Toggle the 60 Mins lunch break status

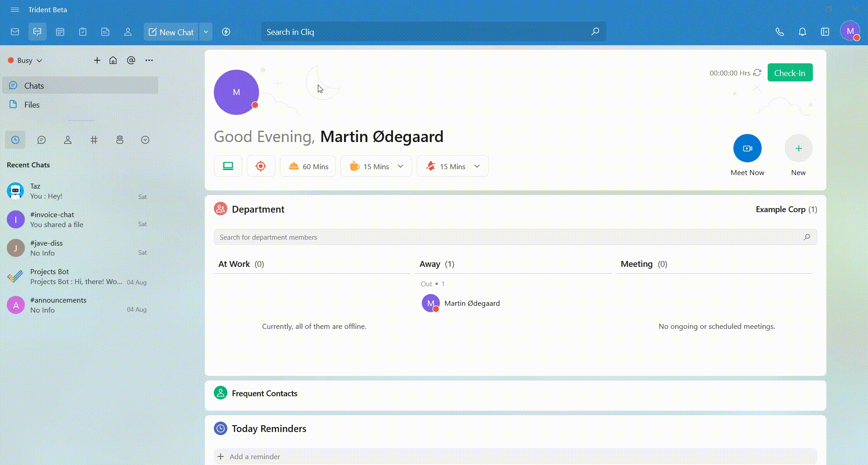308,166
